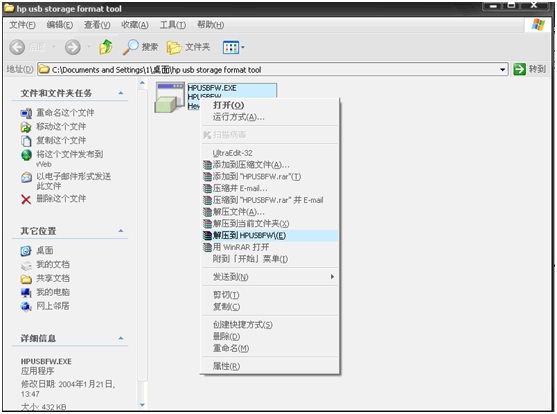Select the HPUSBFW.EXE file icon
Screen dimensions: 557x414
pyautogui.click(x=171, y=97)
